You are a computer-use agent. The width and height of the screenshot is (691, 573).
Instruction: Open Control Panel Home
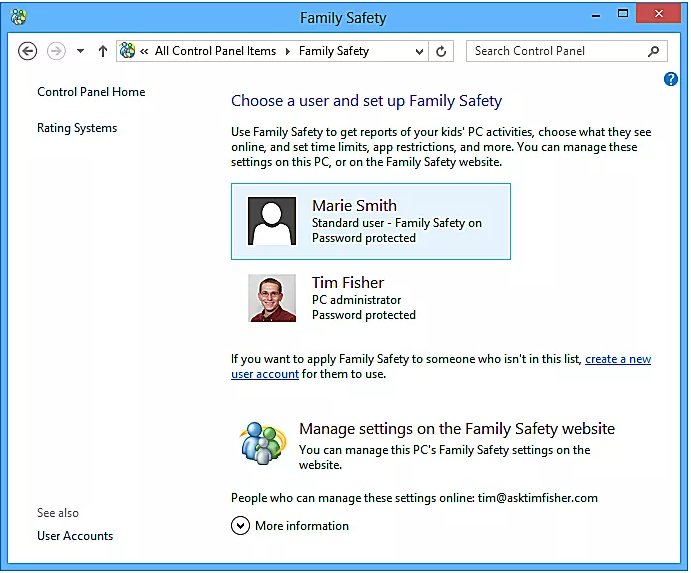[91, 92]
